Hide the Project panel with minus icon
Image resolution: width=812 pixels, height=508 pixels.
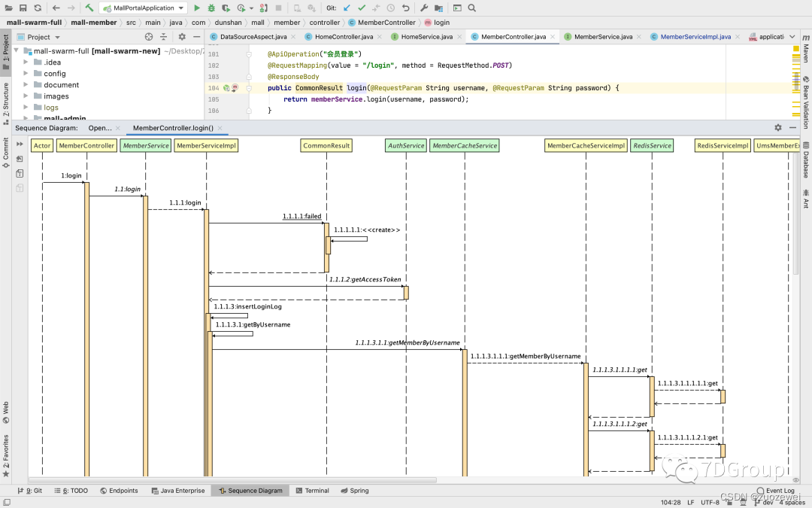coord(196,37)
